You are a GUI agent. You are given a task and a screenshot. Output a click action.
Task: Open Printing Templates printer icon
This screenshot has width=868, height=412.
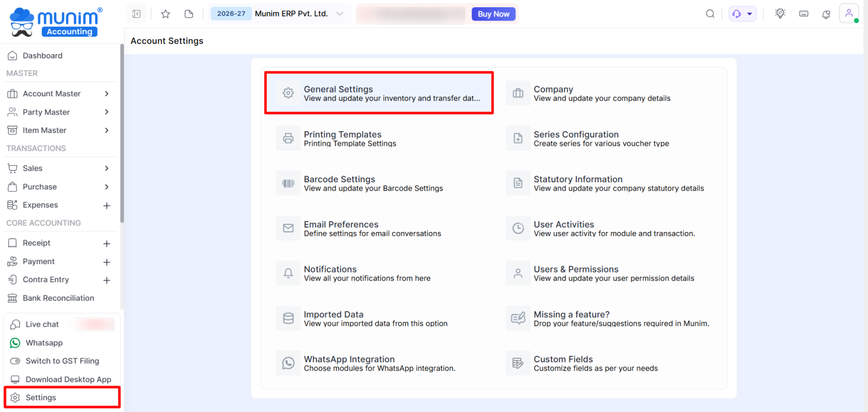288,138
